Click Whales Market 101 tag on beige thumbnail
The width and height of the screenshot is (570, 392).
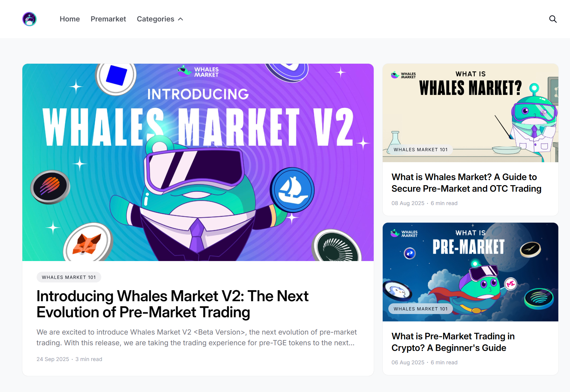pyautogui.click(x=421, y=150)
